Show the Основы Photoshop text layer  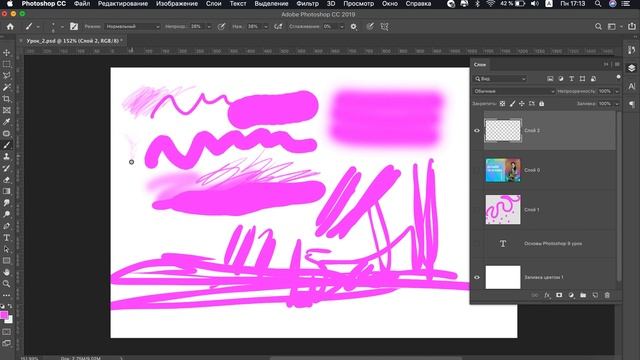tap(477, 244)
